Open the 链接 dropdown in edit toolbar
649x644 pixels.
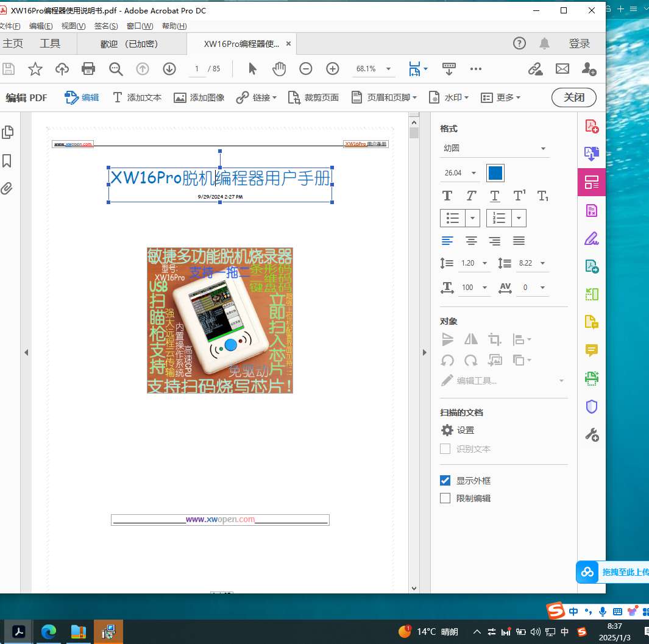256,97
